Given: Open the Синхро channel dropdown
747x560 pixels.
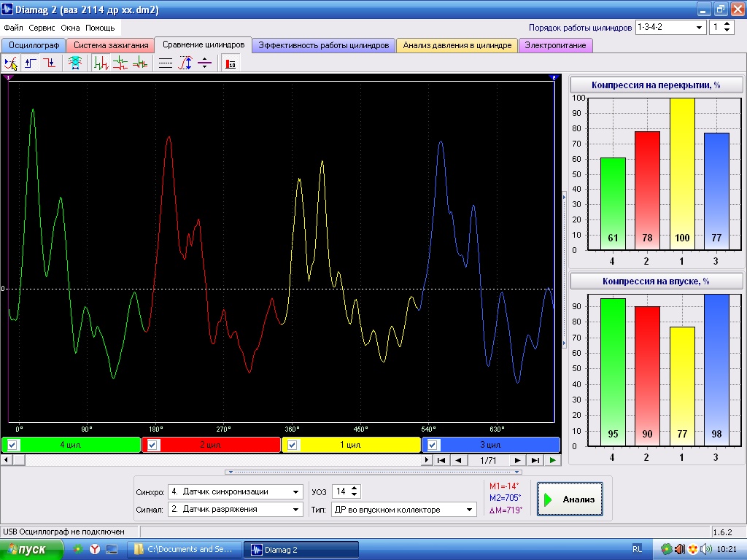Looking at the screenshot, I should pos(295,492).
